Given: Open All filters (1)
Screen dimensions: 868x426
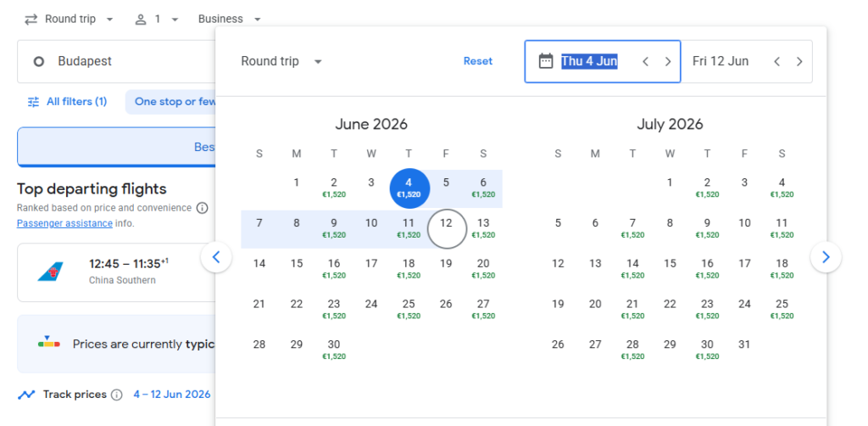Looking at the screenshot, I should pyautogui.click(x=68, y=102).
